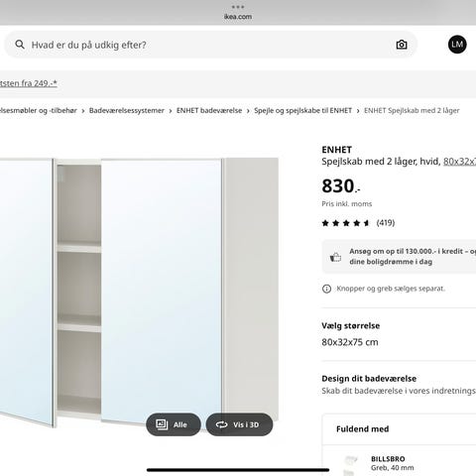Click the three dots above ikea.com
Screen dimensions: 476x476
pos(238,7)
